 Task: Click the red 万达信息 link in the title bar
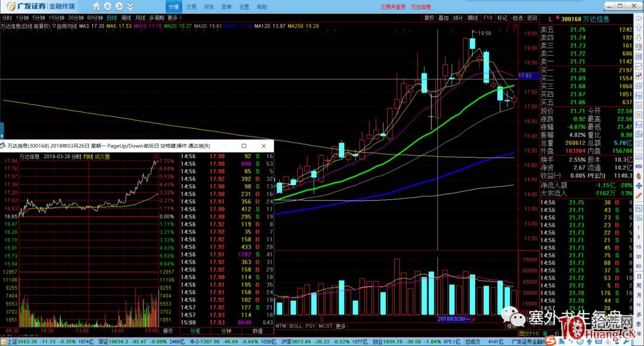[421, 7]
